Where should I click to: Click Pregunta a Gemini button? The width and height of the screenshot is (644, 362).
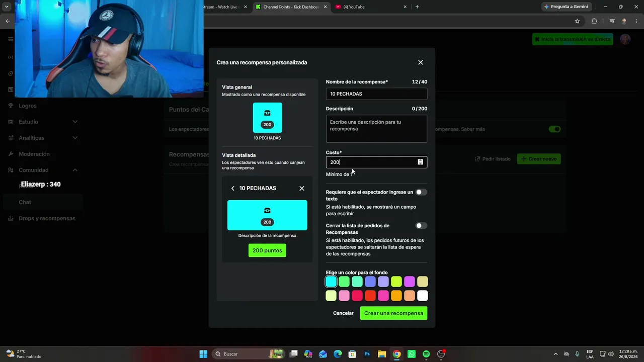pyautogui.click(x=566, y=7)
